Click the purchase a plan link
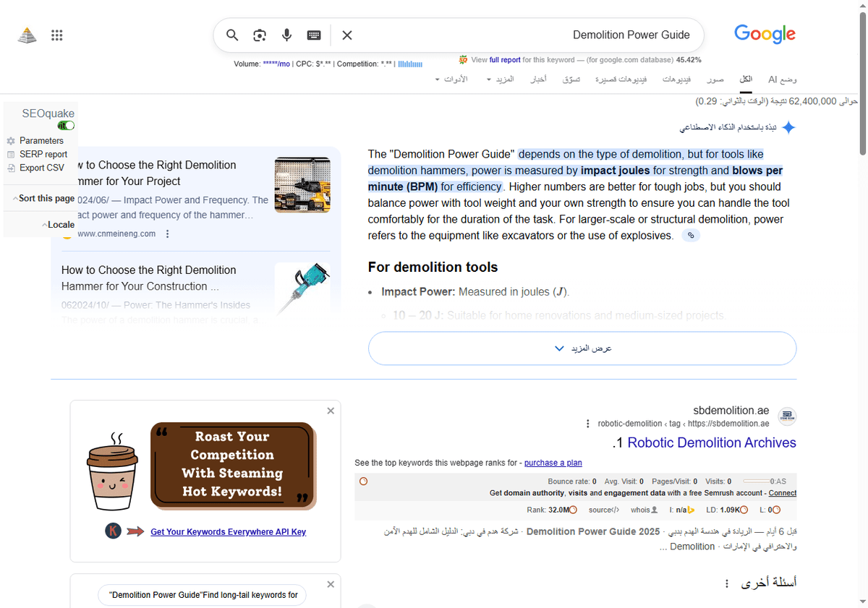 click(x=553, y=463)
